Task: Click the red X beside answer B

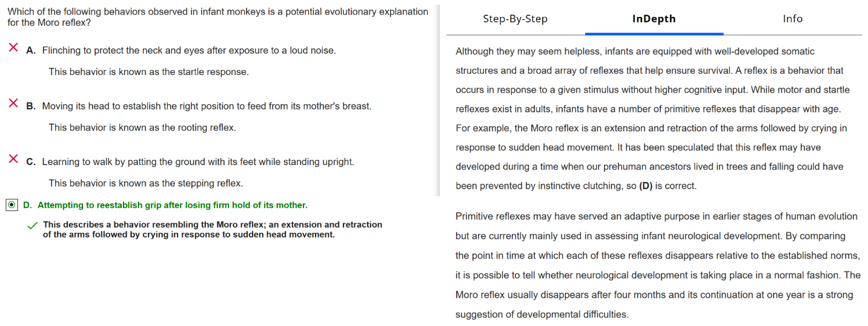Action: click(13, 103)
